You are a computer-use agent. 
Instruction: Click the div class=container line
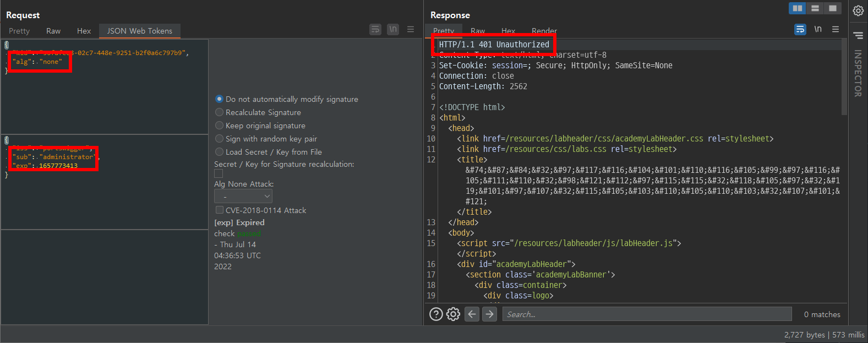pos(521,285)
